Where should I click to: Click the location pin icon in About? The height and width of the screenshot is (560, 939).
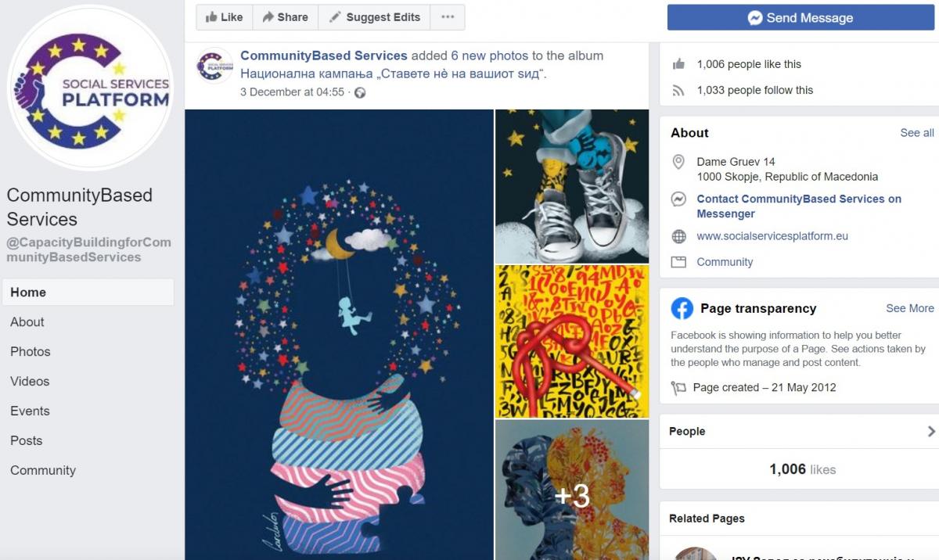pyautogui.click(x=678, y=163)
